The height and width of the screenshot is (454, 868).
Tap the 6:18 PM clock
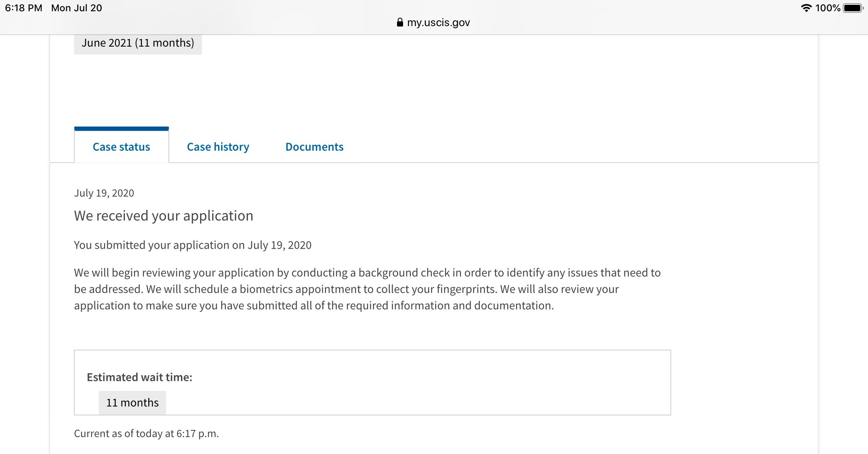coord(23,8)
